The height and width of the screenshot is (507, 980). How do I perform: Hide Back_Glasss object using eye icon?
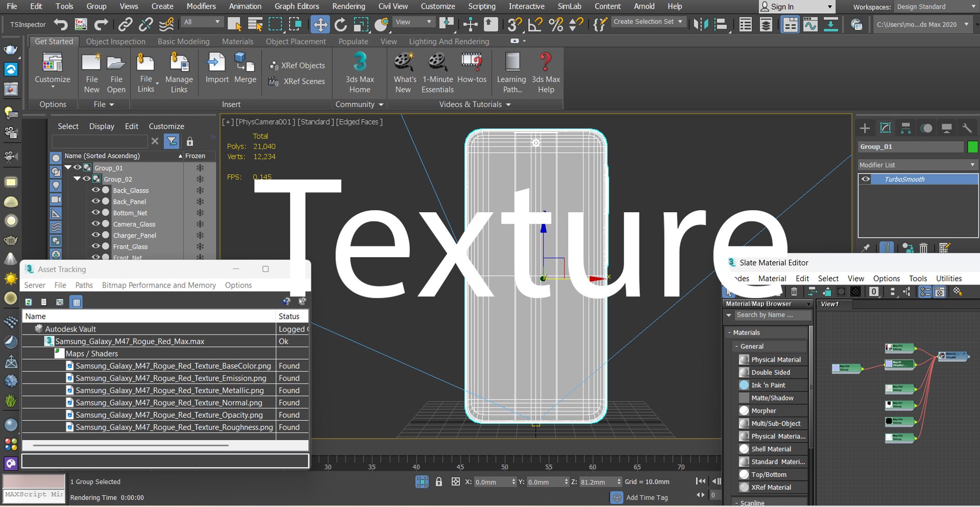click(x=95, y=190)
